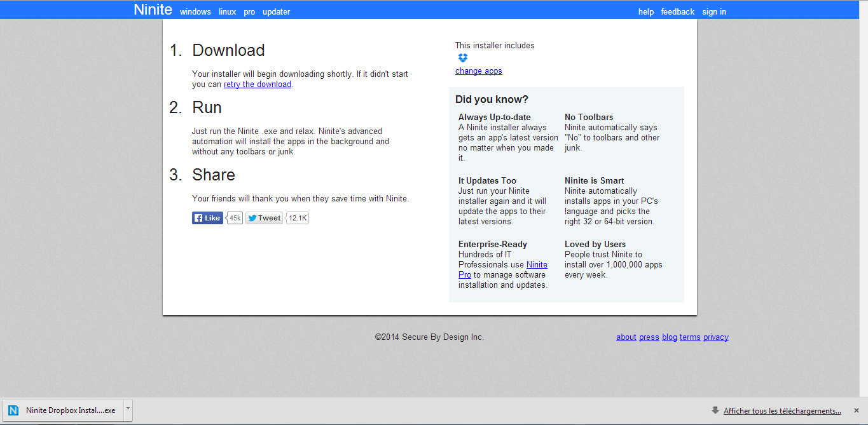Screen dimensions: 868x425
Task: Open the help link in header
Action: point(646,11)
